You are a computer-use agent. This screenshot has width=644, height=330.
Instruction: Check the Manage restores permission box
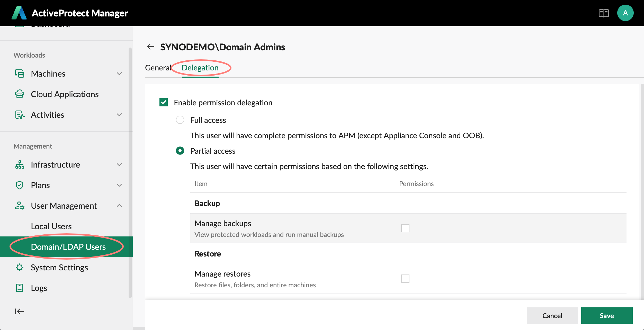pyautogui.click(x=405, y=279)
